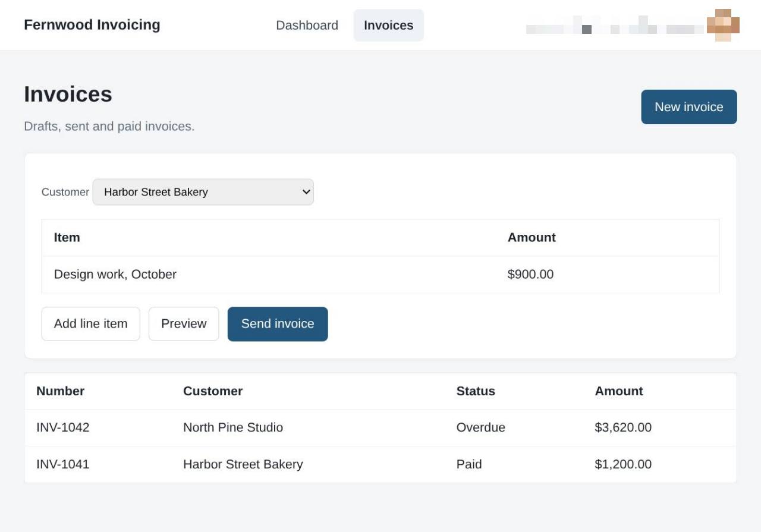Sort by Number column header
Viewport: 761px width, 532px height.
[x=60, y=391]
